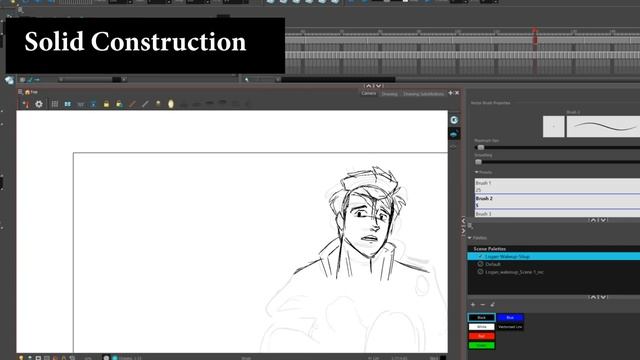This screenshot has width=640, height=360.
Task: Add a new colour with the plus icon
Action: [x=473, y=304]
